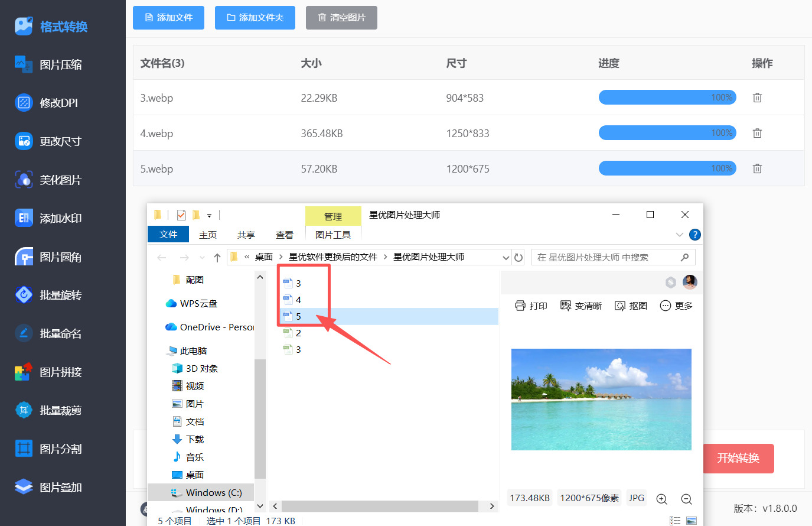Image resolution: width=812 pixels, height=526 pixels.
Task: Select 更改尺寸 in the sidebar
Action: (48, 141)
